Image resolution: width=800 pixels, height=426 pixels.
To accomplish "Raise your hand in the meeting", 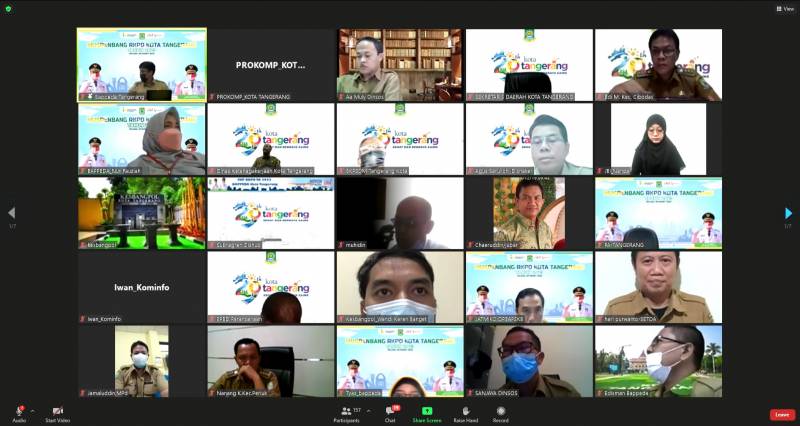I will click(x=465, y=411).
